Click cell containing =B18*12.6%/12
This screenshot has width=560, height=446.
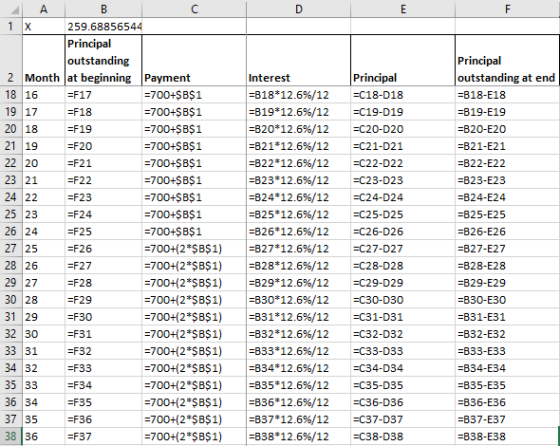(299, 95)
